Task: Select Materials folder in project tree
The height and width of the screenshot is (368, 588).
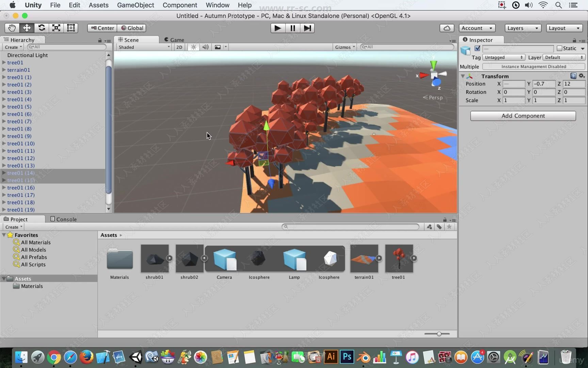Action: [x=32, y=286]
